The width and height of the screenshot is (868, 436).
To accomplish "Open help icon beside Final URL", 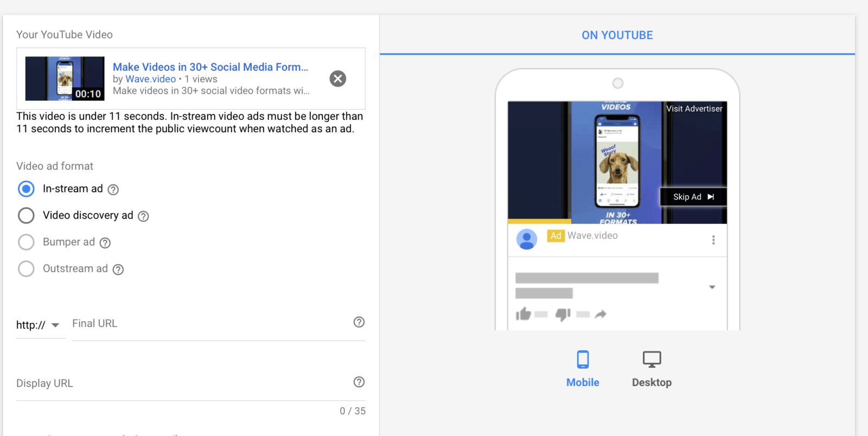I will pyautogui.click(x=359, y=322).
